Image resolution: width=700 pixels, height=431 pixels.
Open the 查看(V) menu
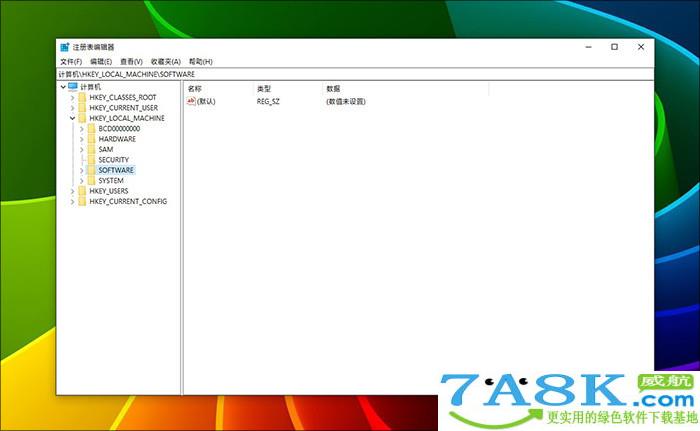pyautogui.click(x=131, y=62)
